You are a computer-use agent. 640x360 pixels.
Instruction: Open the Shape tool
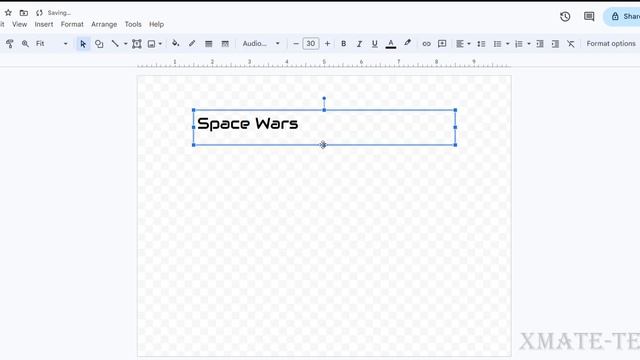(99, 44)
